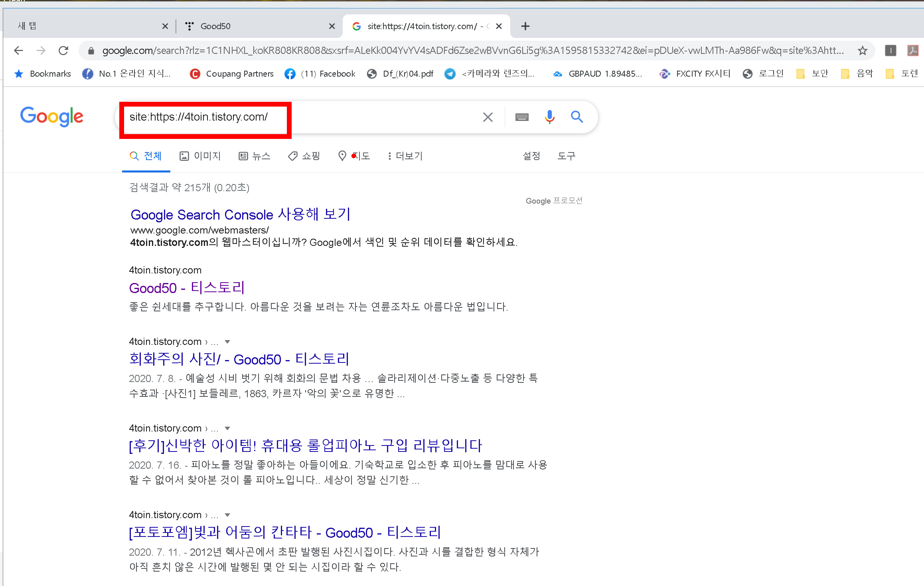The image size is (924, 586).
Task: Open GBPAUD 1.89485 bookmark
Action: coord(597,74)
